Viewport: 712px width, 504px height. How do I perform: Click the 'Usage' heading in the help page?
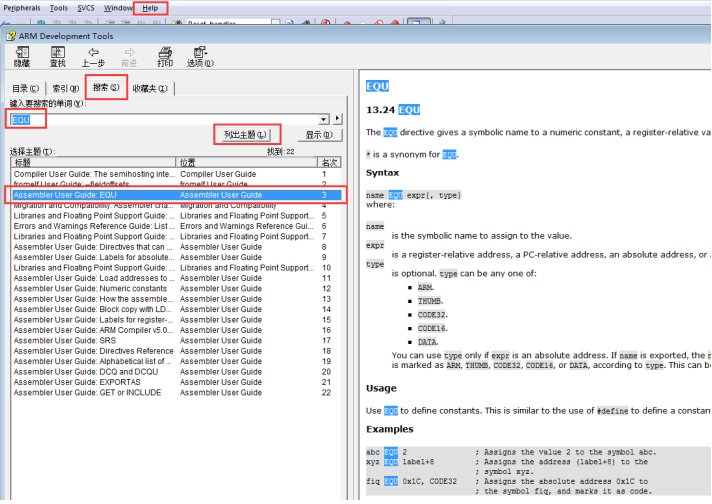(381, 388)
